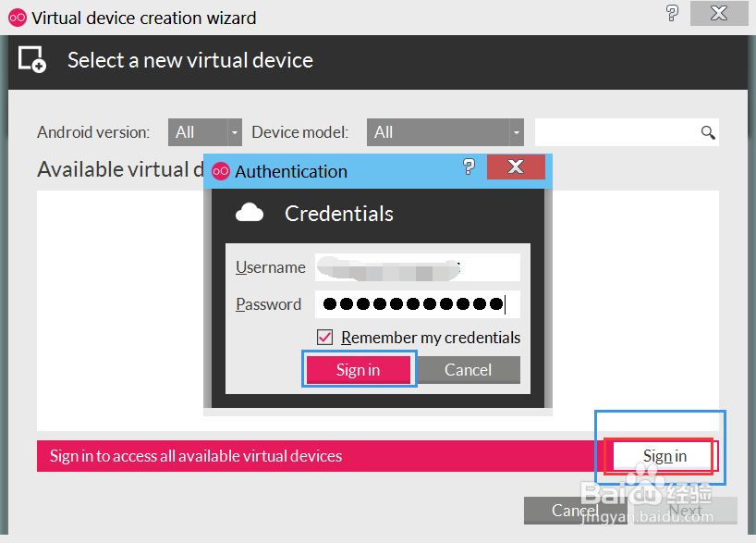
Task: Click the text 'Sign in to access all available virtual devices'
Action: point(196,456)
